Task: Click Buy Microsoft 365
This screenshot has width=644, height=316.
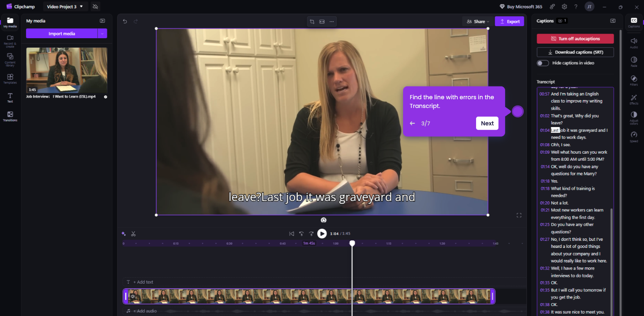Action: point(521,7)
